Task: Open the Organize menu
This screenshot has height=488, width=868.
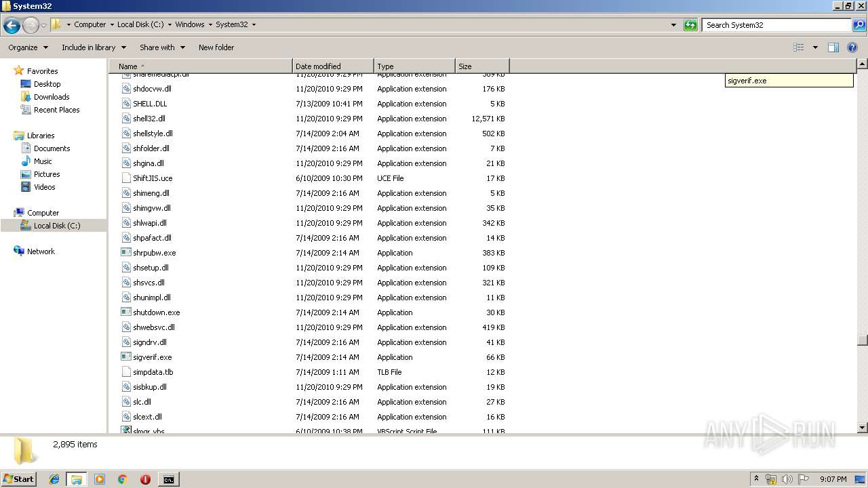Action: [x=28, y=47]
